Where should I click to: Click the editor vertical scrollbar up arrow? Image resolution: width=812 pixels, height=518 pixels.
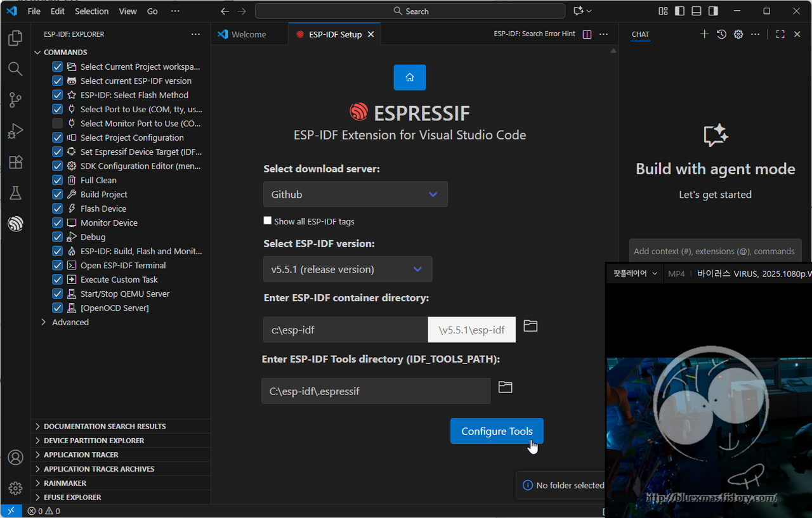click(x=613, y=51)
